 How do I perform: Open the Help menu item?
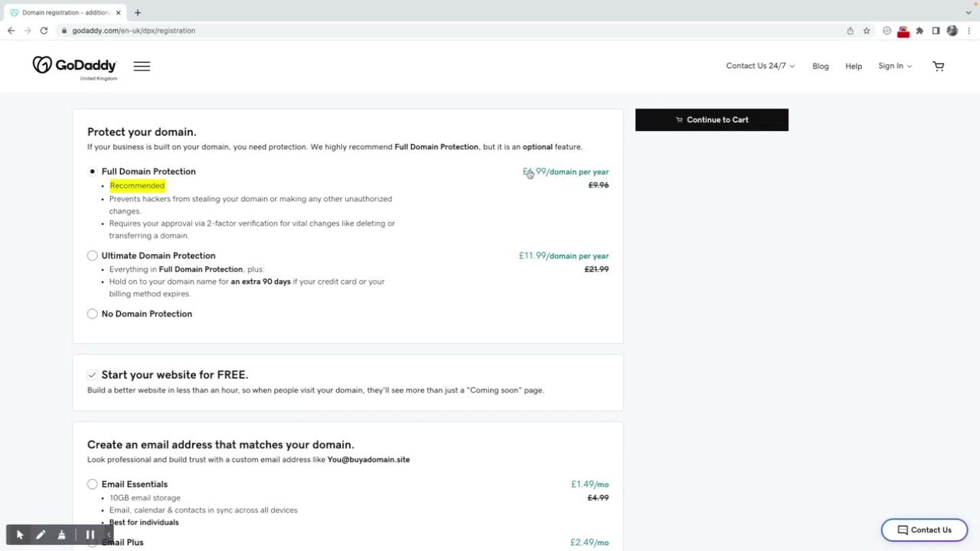click(853, 67)
